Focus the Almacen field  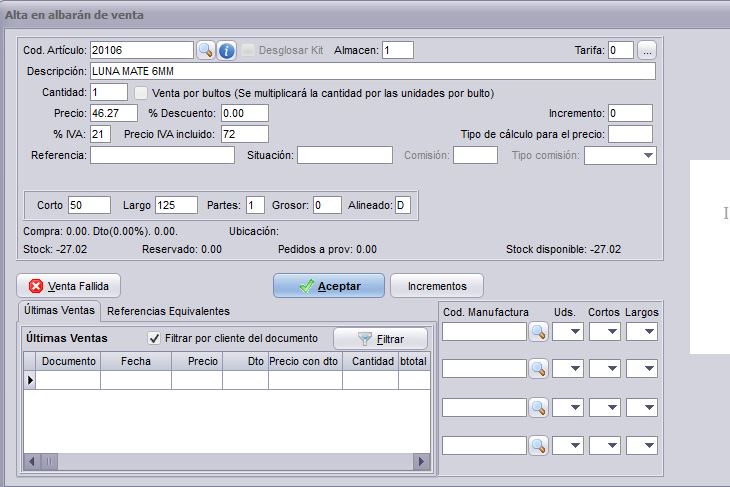point(398,50)
